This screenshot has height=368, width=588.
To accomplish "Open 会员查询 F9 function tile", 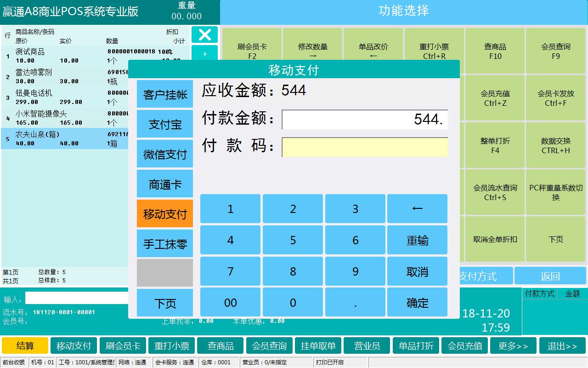I will (555, 51).
